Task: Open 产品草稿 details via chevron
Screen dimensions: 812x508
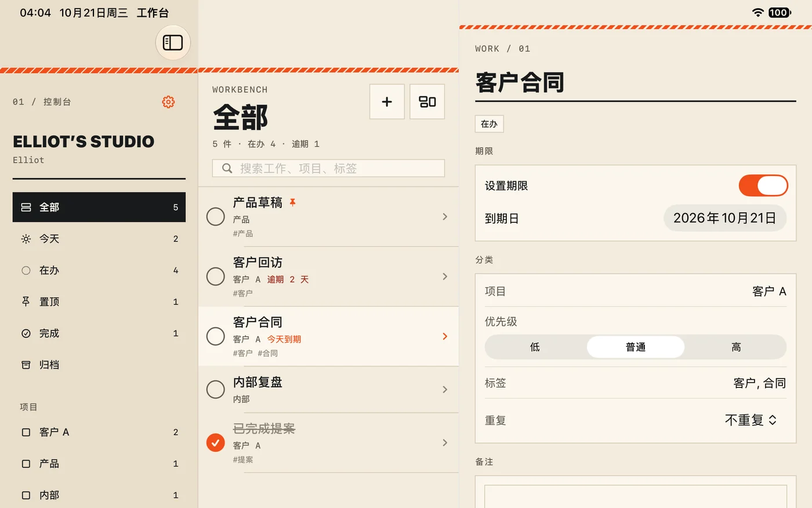Action: [x=445, y=217]
